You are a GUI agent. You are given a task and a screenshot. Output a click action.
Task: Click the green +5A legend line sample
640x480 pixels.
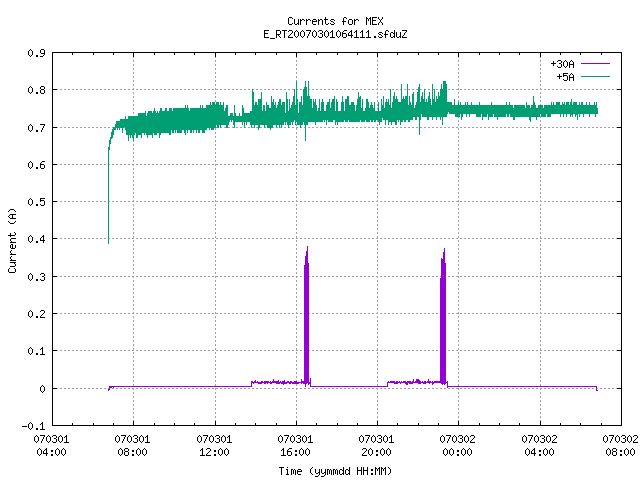(595, 76)
